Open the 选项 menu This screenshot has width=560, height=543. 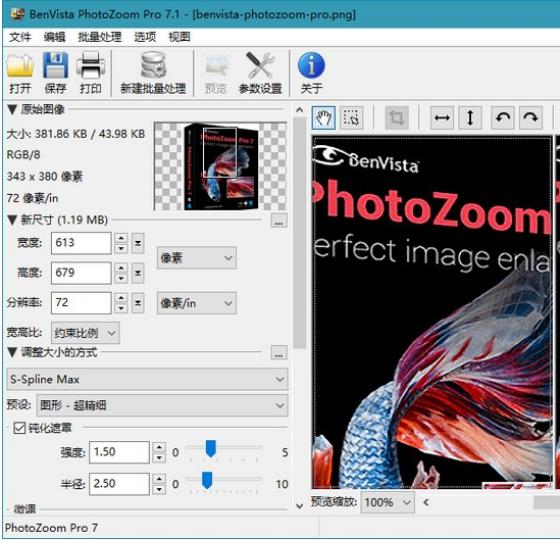[x=145, y=37]
